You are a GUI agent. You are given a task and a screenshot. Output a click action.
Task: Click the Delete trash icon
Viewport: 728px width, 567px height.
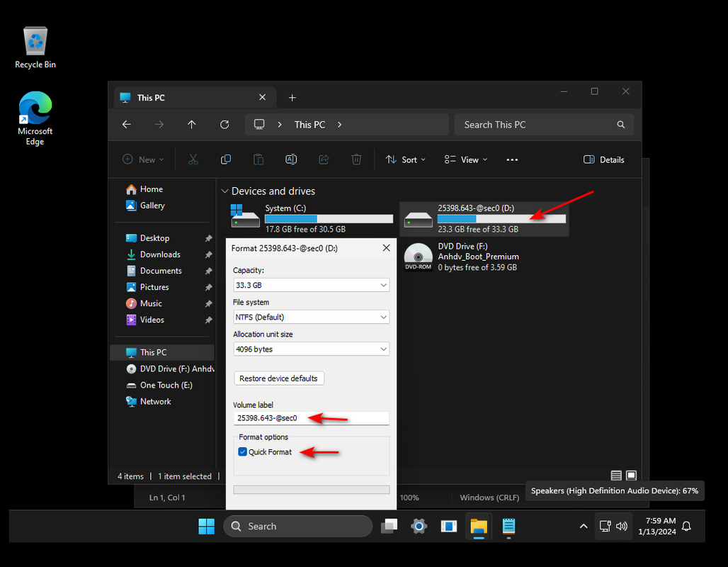(x=356, y=159)
